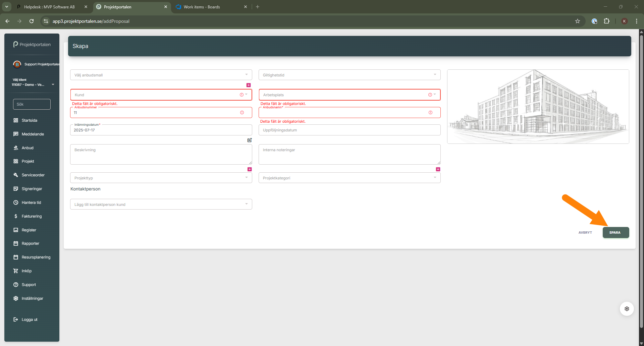Open the browser tab search chevron
The width and height of the screenshot is (644, 346).
pos(6,7)
